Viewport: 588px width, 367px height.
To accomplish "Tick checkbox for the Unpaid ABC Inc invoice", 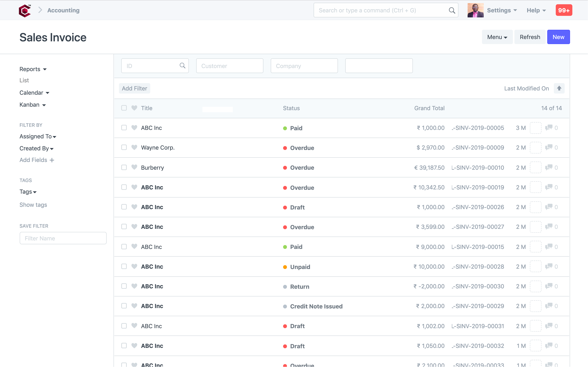I will (124, 266).
